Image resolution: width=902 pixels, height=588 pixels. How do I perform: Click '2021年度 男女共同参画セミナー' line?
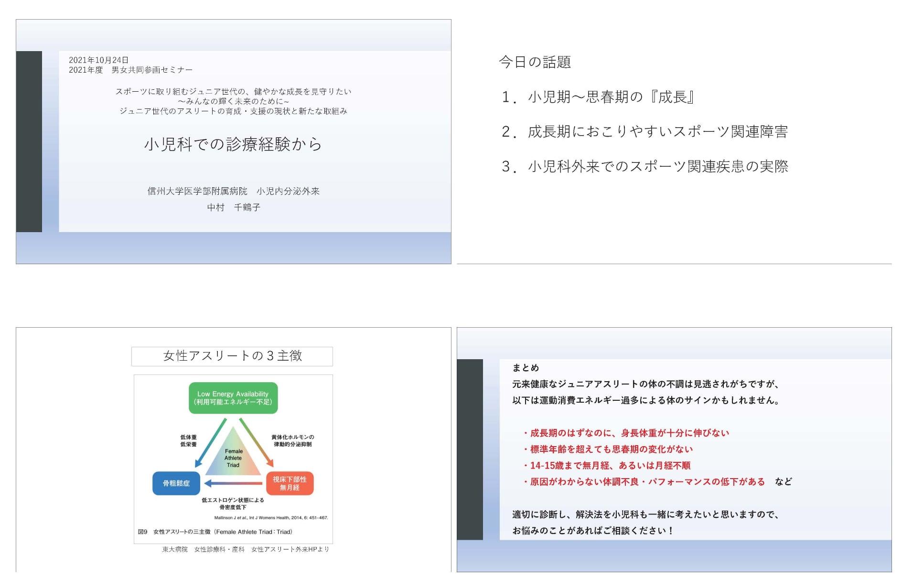[x=131, y=70]
